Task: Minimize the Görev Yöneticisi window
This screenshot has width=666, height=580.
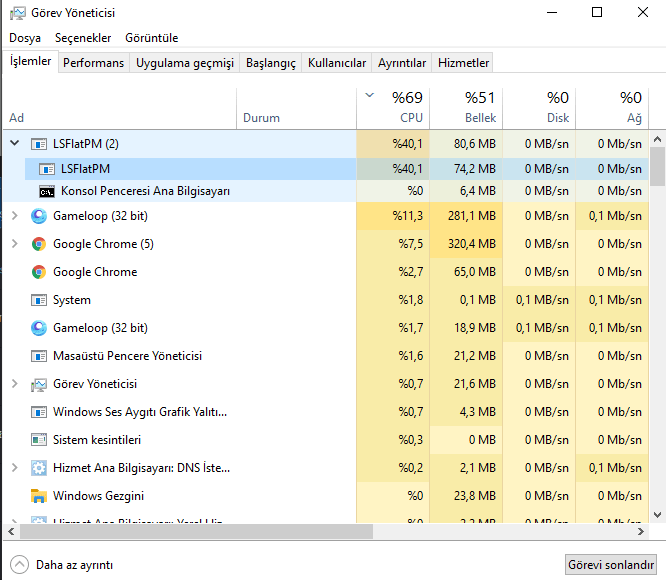Action: (552, 13)
